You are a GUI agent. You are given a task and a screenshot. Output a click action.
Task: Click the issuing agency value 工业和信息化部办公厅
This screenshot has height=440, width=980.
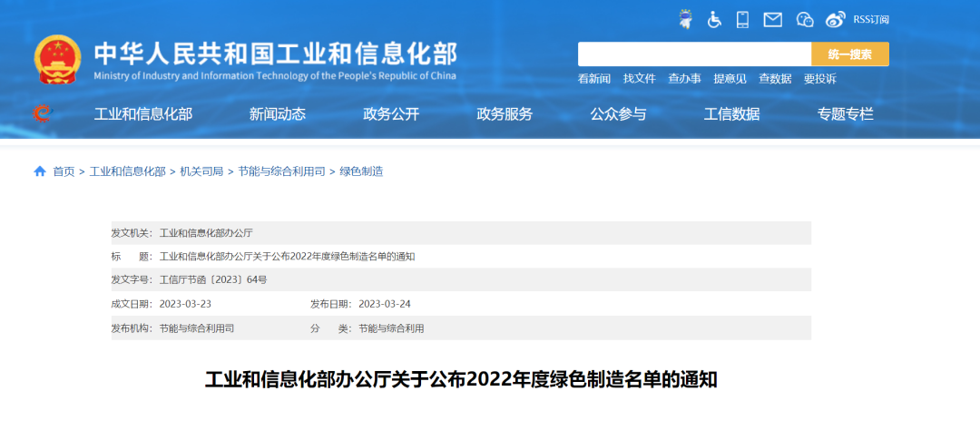(206, 232)
